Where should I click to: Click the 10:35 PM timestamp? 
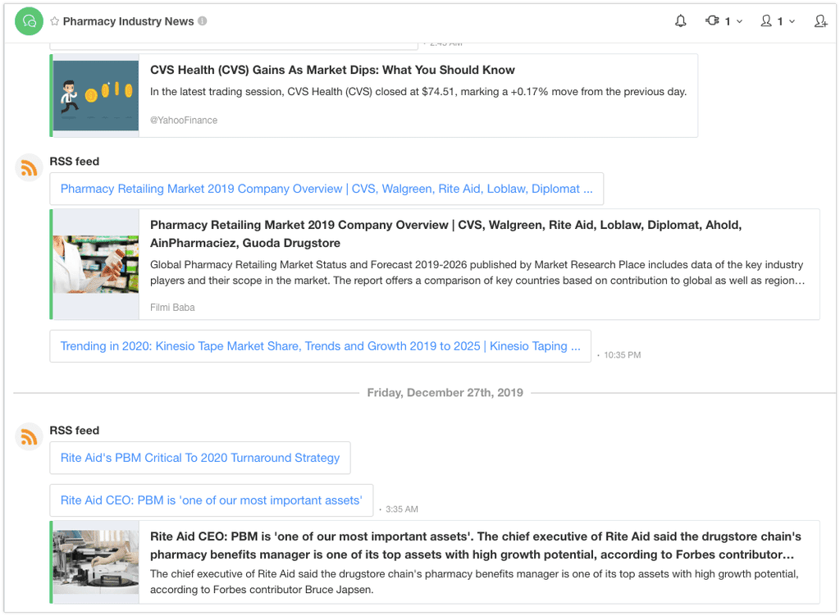(622, 355)
